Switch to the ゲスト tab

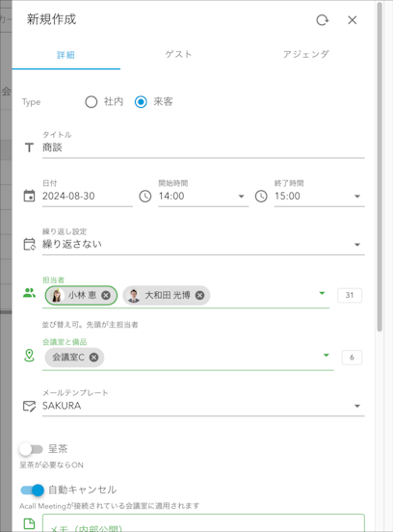point(178,54)
